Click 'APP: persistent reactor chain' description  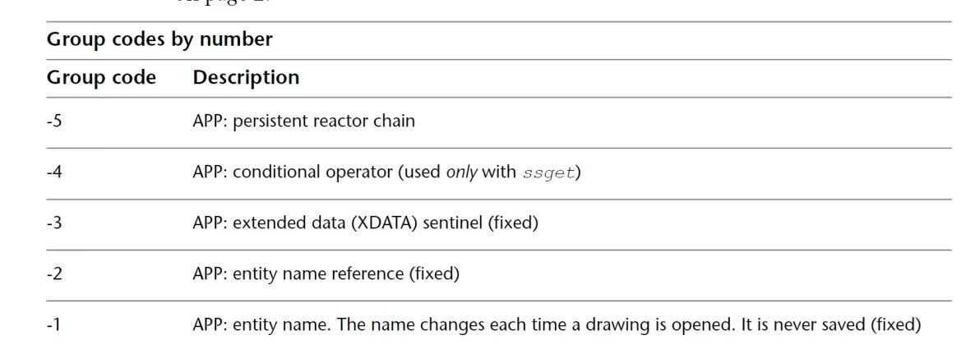coord(303,121)
